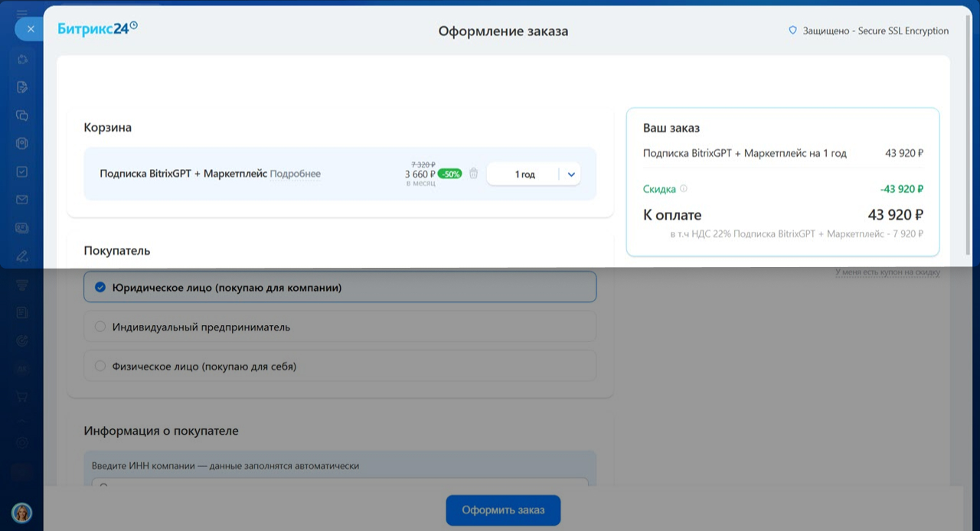Expand the 1 год subscription period dropdown
980x531 pixels.
click(x=570, y=174)
